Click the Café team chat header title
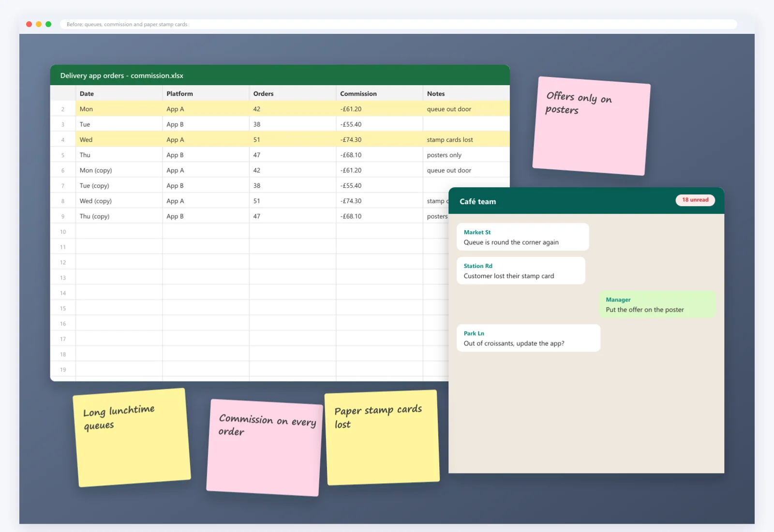 (x=477, y=202)
